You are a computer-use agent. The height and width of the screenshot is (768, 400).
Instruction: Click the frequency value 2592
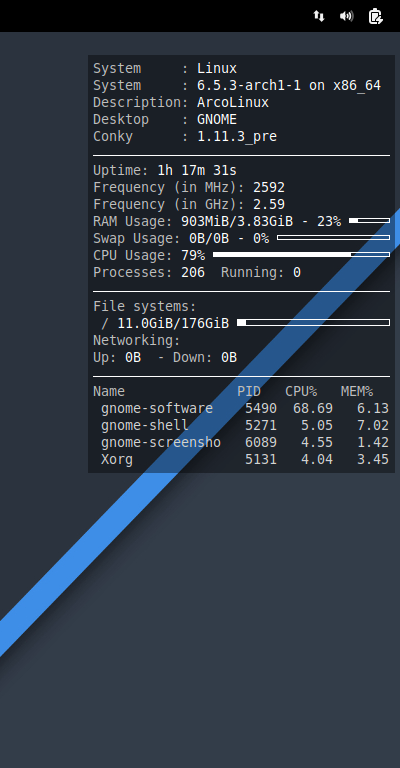[x=269, y=187]
